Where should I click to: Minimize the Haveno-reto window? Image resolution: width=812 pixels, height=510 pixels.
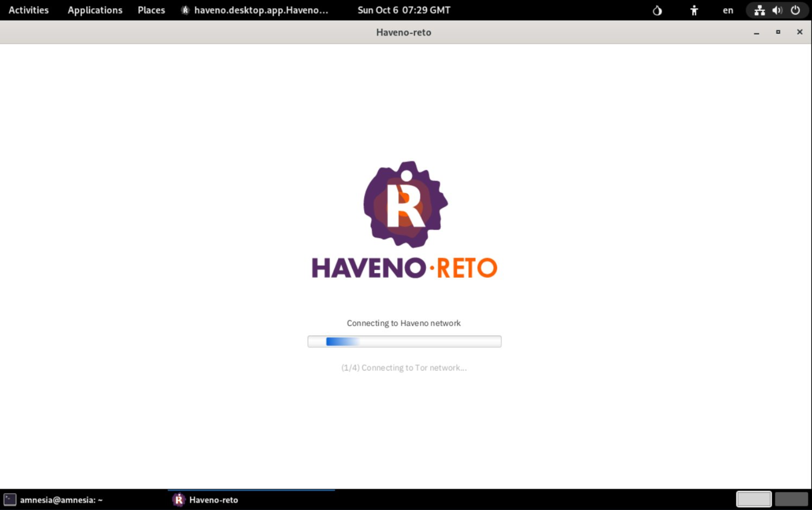click(756, 32)
